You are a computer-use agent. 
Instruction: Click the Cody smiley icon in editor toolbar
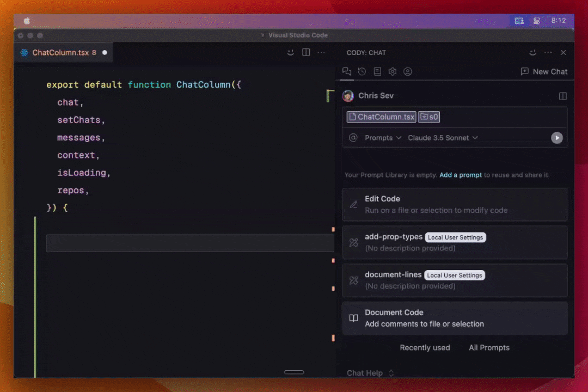click(x=290, y=52)
